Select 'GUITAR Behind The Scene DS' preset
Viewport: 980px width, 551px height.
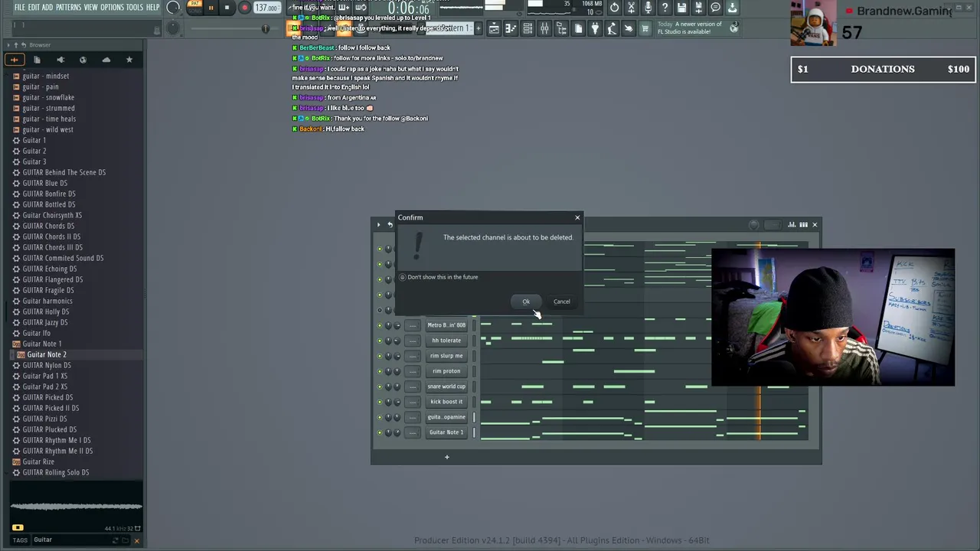pyautogui.click(x=64, y=172)
